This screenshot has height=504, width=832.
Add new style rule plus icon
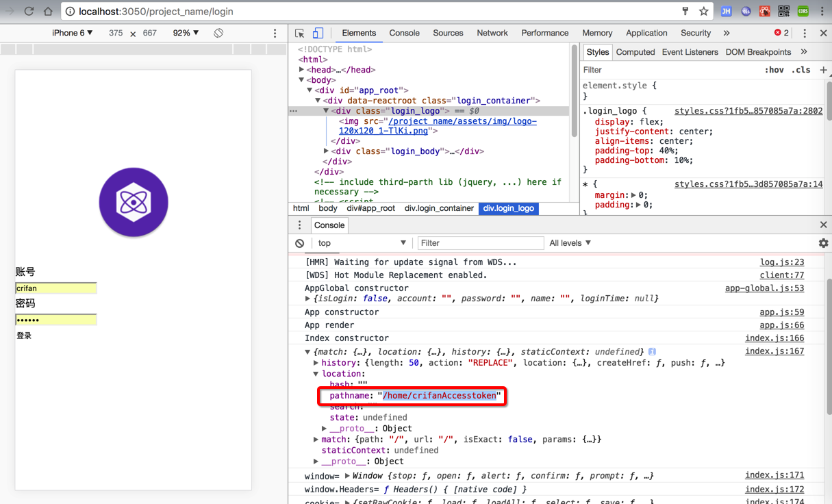[823, 70]
